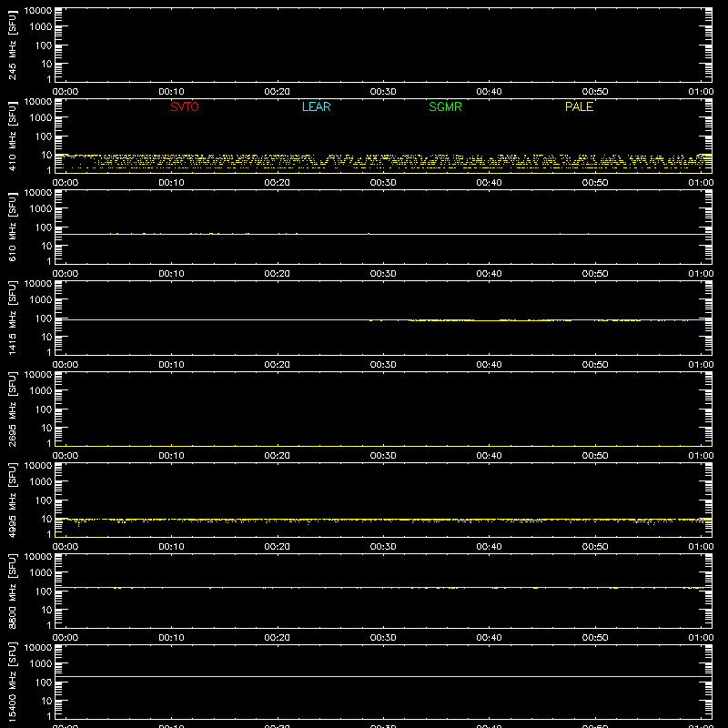The height and width of the screenshot is (728, 728).
Task: Click the yellow trace in the 4995 MHz plot
Action: click(x=383, y=520)
